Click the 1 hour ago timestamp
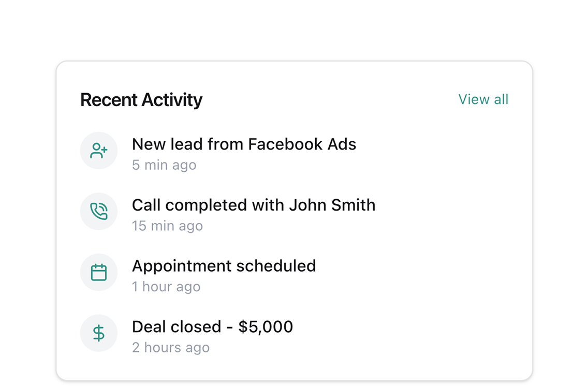Image resolution: width=588 pixels, height=386 pixels. [166, 287]
